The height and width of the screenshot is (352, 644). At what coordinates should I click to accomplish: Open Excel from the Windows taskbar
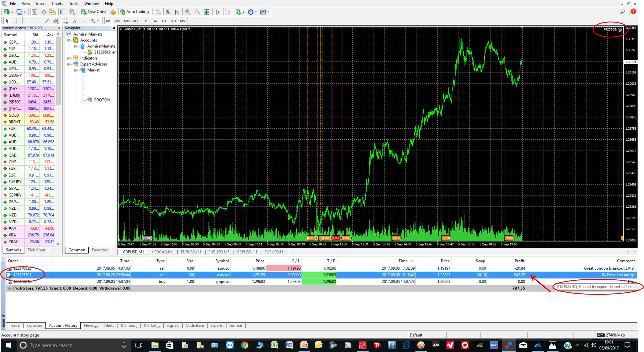tap(274, 345)
